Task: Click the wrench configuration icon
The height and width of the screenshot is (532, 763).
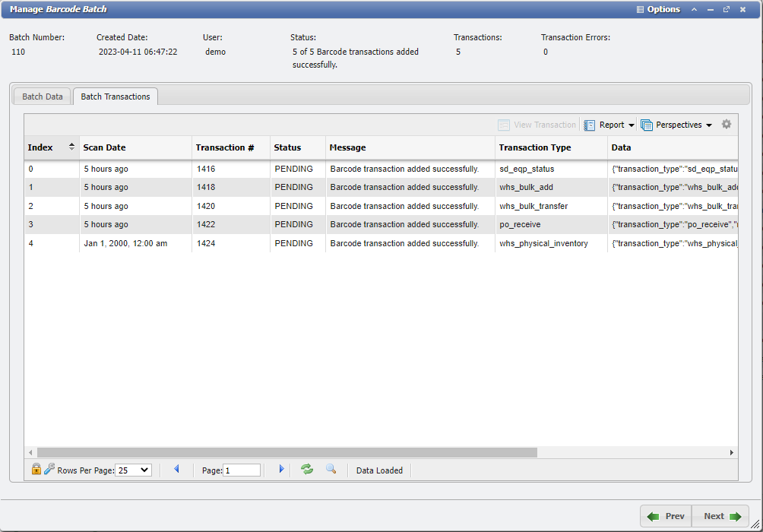Action: [48, 469]
